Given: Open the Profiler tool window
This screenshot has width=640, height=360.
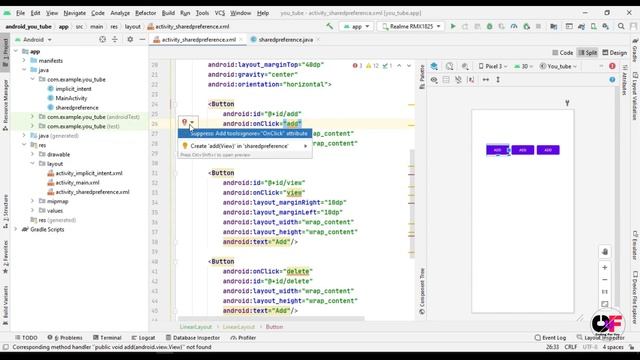Looking at the screenshot, I should point(243,338).
